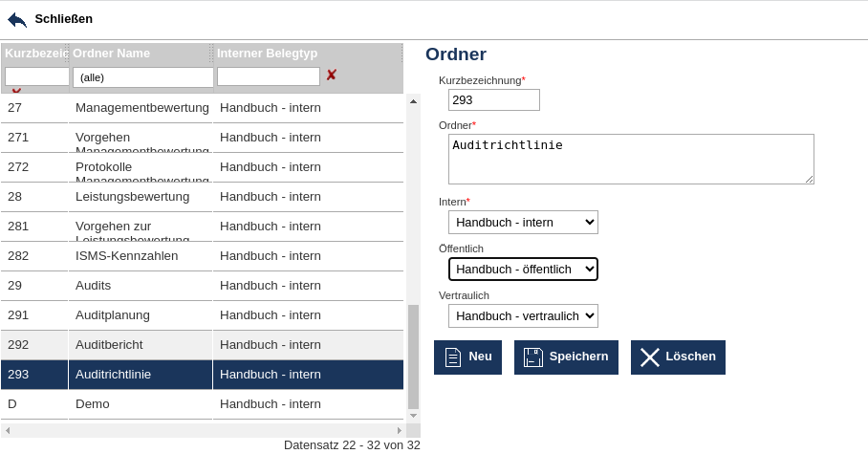The image size is (868, 454).
Task: Open the Intern dropdown
Action: [x=523, y=223]
